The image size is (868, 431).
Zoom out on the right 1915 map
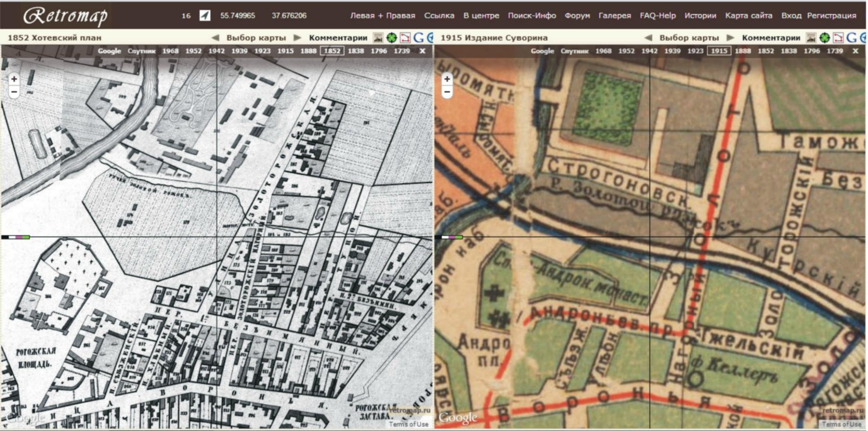click(447, 92)
